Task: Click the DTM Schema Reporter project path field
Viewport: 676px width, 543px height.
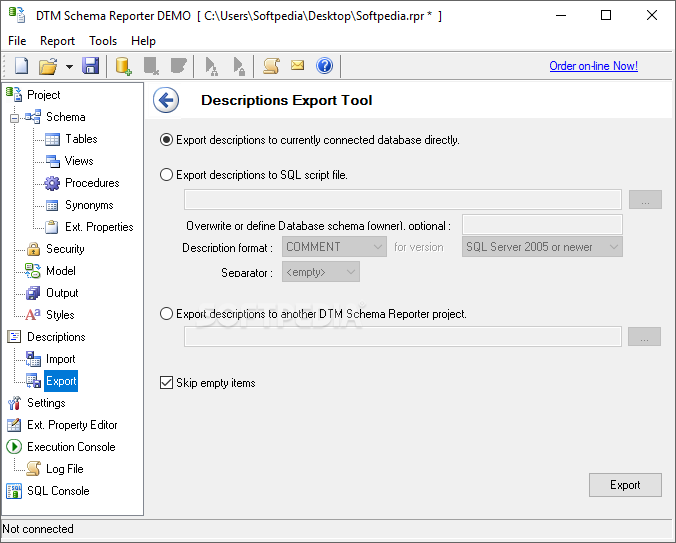Action: [403, 336]
